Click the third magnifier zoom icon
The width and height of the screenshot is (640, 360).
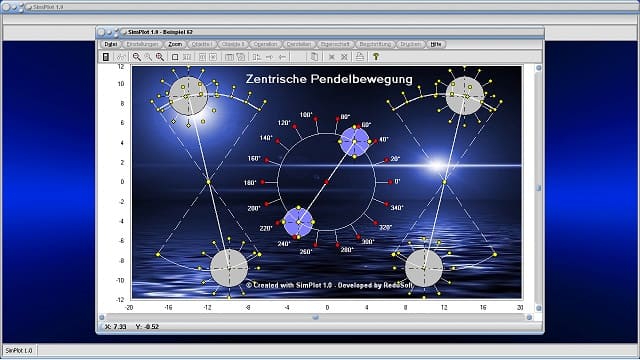[160, 57]
